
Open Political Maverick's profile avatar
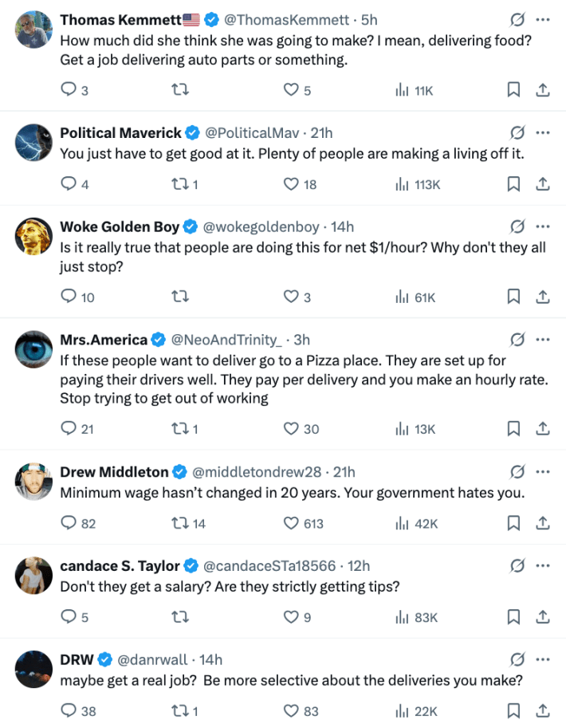click(34, 143)
